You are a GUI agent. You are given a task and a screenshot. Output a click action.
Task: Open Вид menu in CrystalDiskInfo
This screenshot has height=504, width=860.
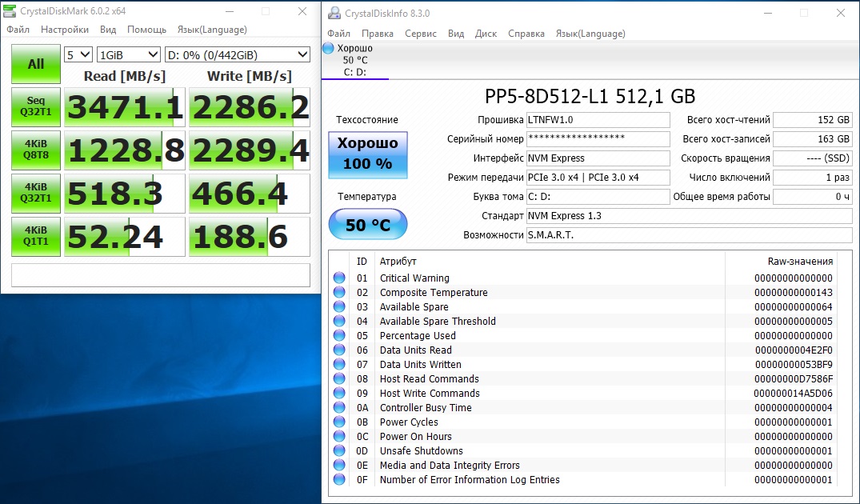[x=456, y=34]
